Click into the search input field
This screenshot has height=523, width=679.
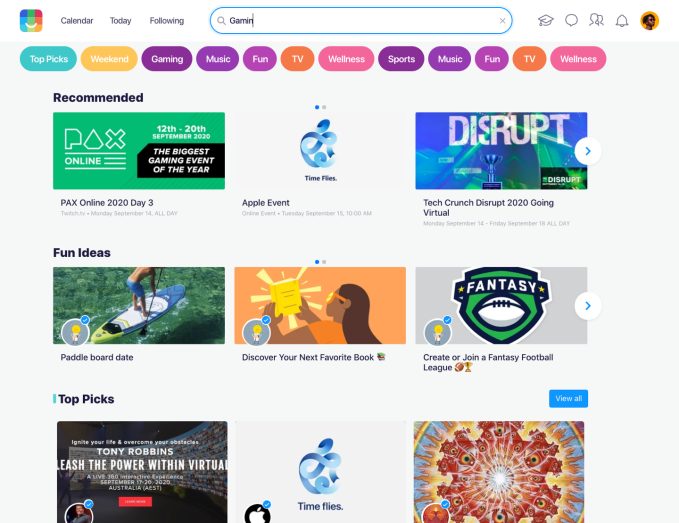pyautogui.click(x=361, y=20)
